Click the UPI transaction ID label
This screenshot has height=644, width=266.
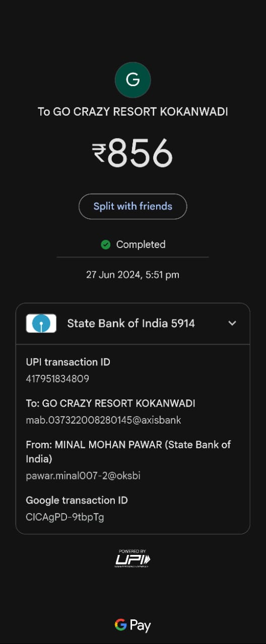[x=68, y=362]
